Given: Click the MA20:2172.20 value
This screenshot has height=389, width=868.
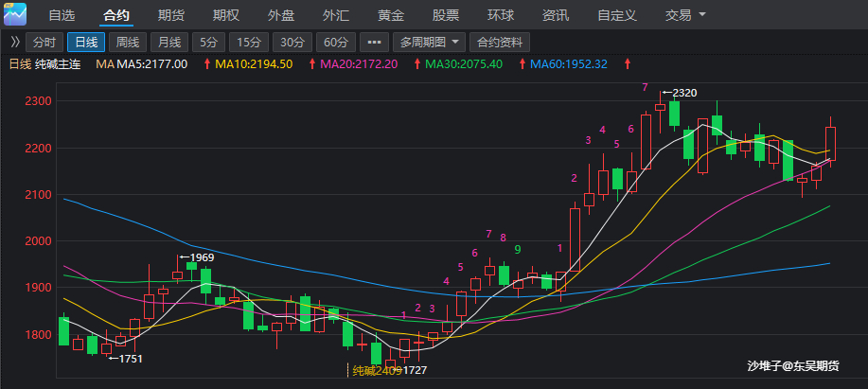Looking at the screenshot, I should 360,64.
